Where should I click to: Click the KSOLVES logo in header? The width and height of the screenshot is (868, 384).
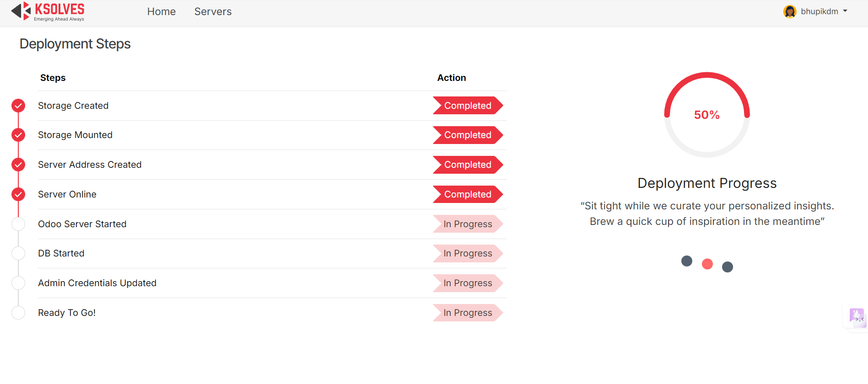tap(48, 11)
